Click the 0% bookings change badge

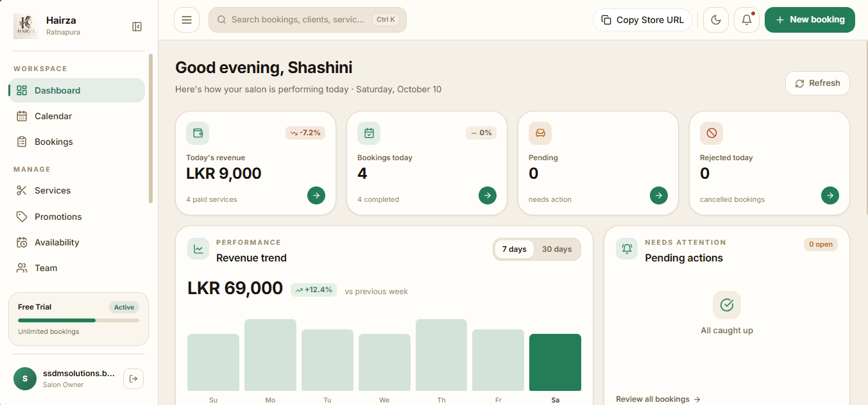coord(481,133)
